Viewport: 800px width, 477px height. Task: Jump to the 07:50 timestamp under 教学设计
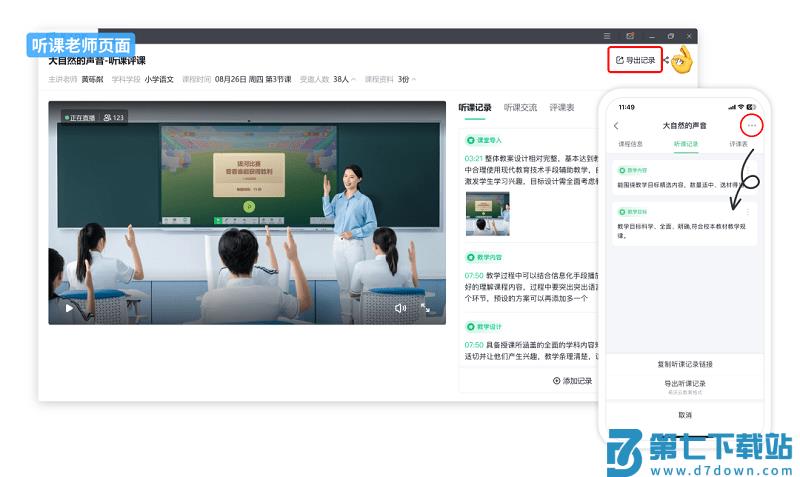tap(473, 345)
